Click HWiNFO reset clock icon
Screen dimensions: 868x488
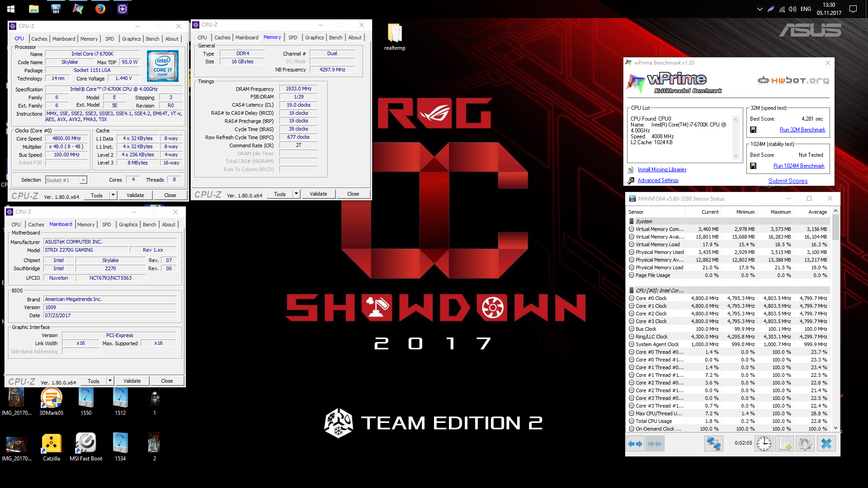[764, 444]
